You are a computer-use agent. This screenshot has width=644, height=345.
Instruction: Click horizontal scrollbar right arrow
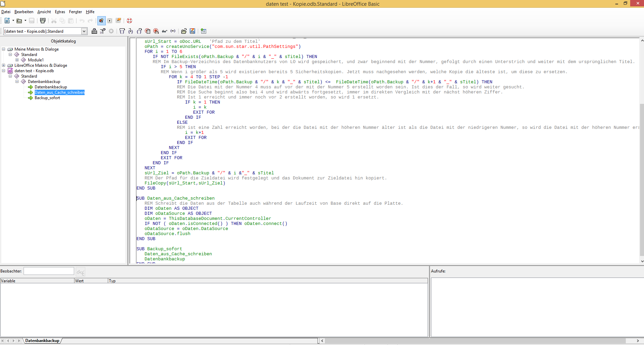(638, 341)
